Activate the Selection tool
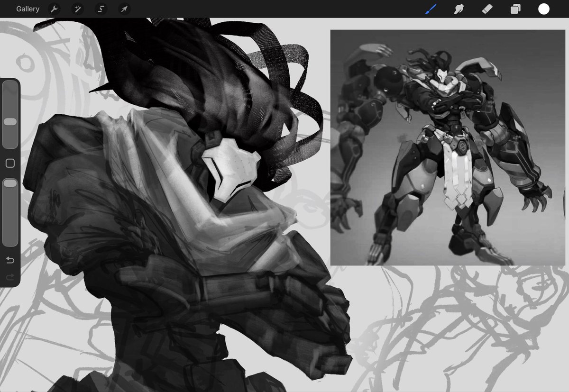569x392 pixels. (101, 9)
